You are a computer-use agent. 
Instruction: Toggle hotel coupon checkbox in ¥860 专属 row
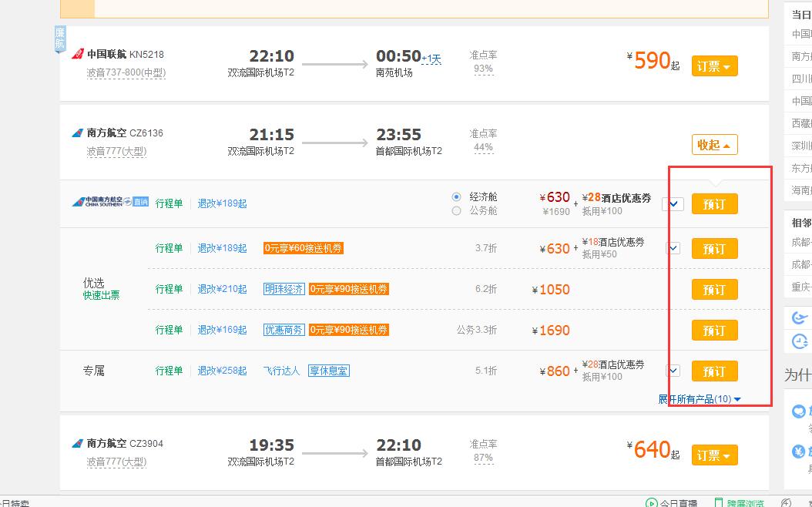click(673, 371)
